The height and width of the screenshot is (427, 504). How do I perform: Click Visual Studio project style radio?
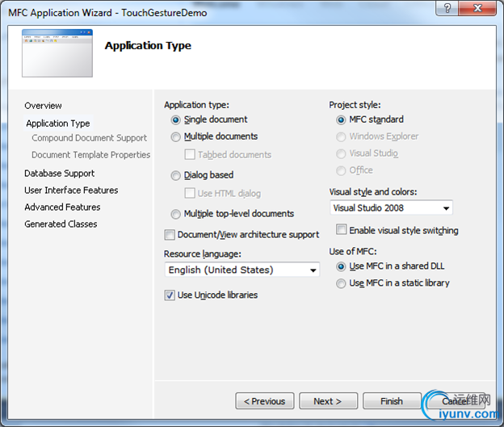coord(341,153)
